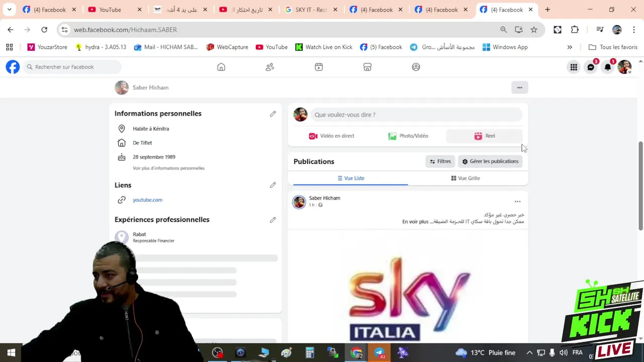Bookmark this page with the star icon
The height and width of the screenshot is (362, 644).
tap(534, 30)
